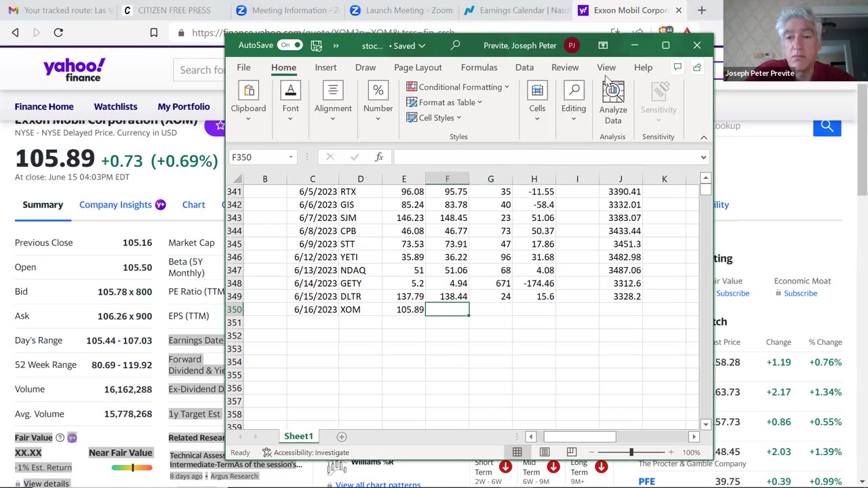Open the Cells group dropdown
This screenshot has width=868, height=488.
pos(537,102)
